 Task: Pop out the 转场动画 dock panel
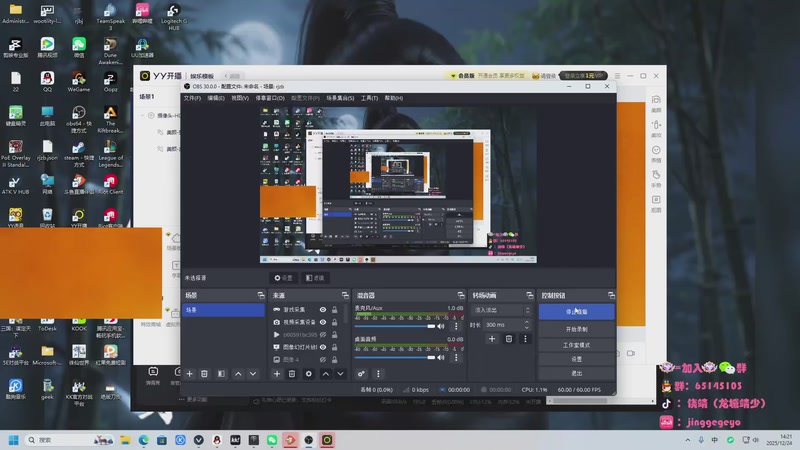[530, 295]
